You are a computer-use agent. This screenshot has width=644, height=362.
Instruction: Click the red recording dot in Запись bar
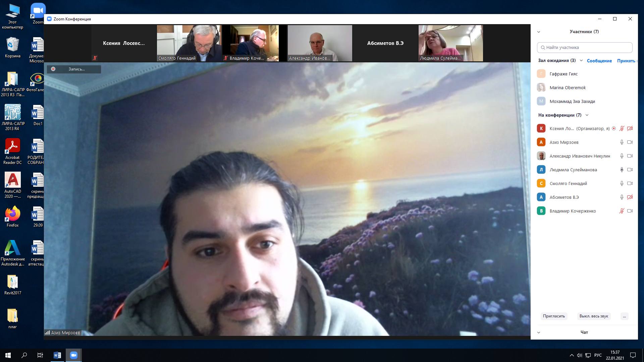coord(53,69)
